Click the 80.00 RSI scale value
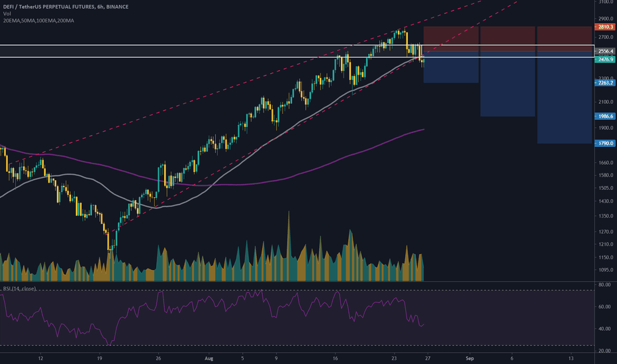 [x=604, y=285]
